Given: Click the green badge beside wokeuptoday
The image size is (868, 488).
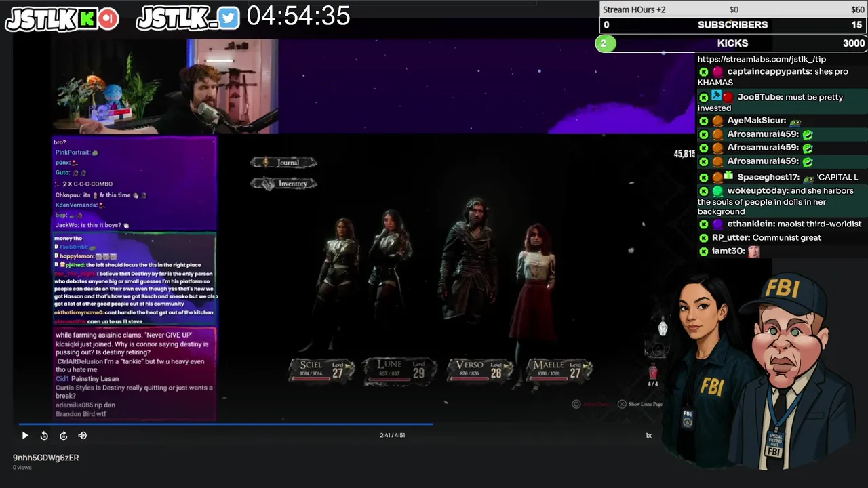Looking at the screenshot, I should 717,191.
